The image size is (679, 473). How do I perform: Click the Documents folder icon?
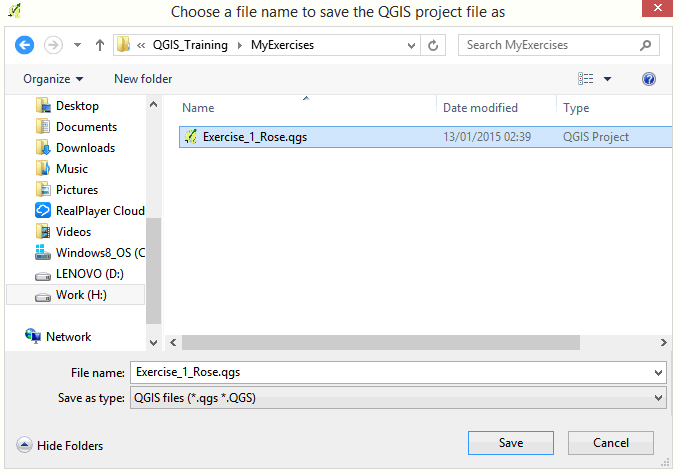tap(43, 126)
